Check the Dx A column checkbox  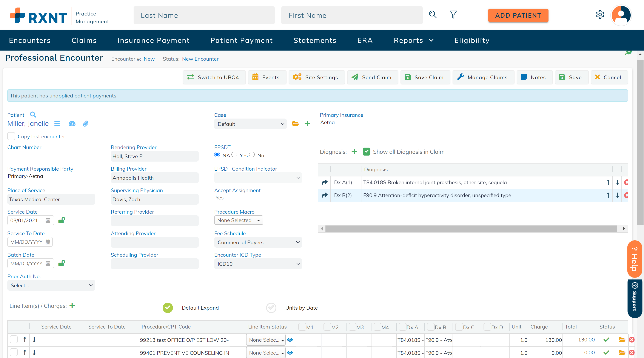pos(402,327)
